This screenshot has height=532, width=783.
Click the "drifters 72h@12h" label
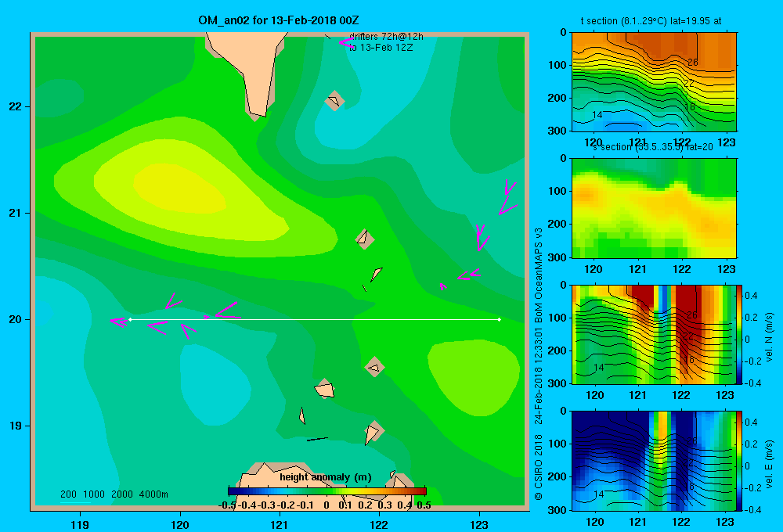386,37
